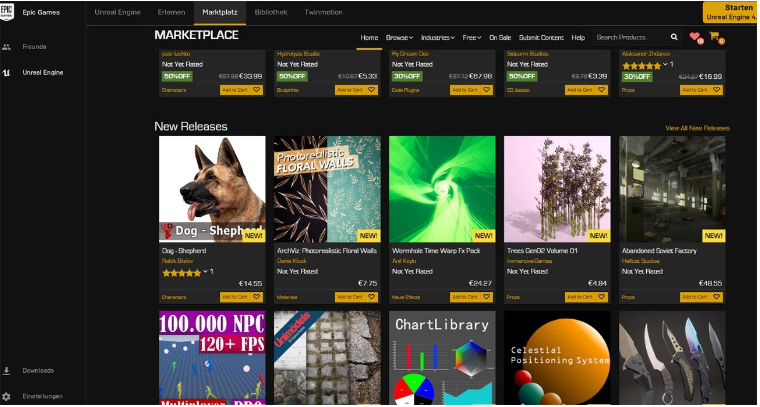Select the Unreal Engine sidebar icon
Image resolution: width=760 pixels, height=407 pixels.
tap(6, 73)
